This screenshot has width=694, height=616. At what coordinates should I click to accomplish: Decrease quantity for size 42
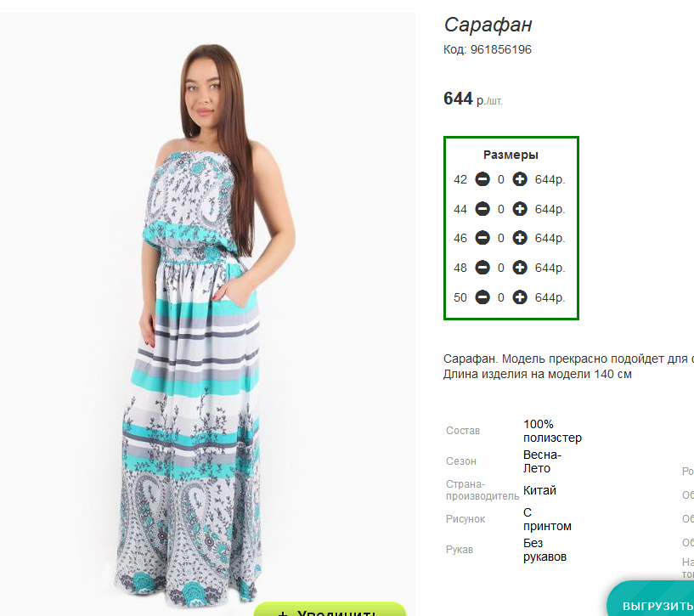click(482, 179)
